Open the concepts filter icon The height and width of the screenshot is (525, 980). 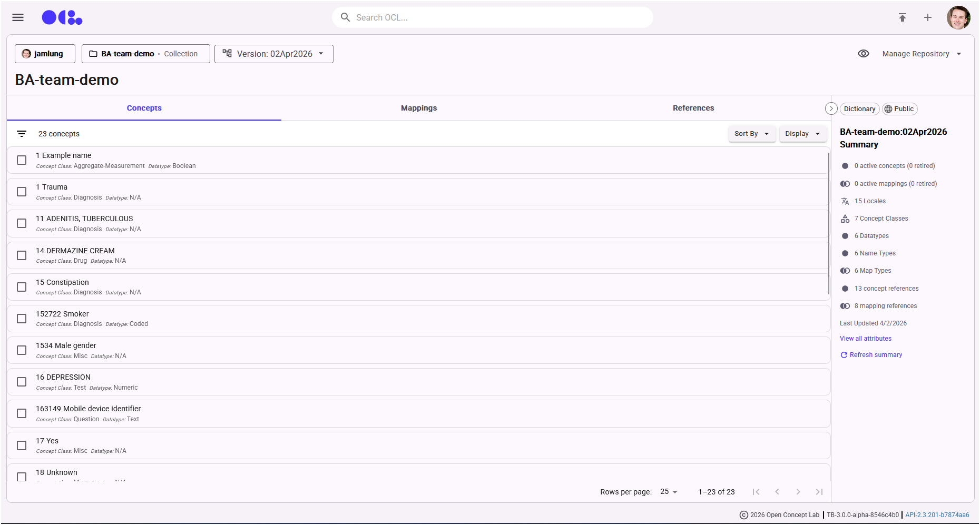coord(22,134)
